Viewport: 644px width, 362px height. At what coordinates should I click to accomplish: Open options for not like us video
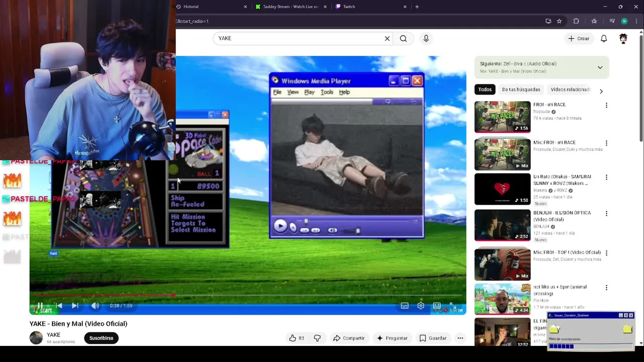point(606,288)
